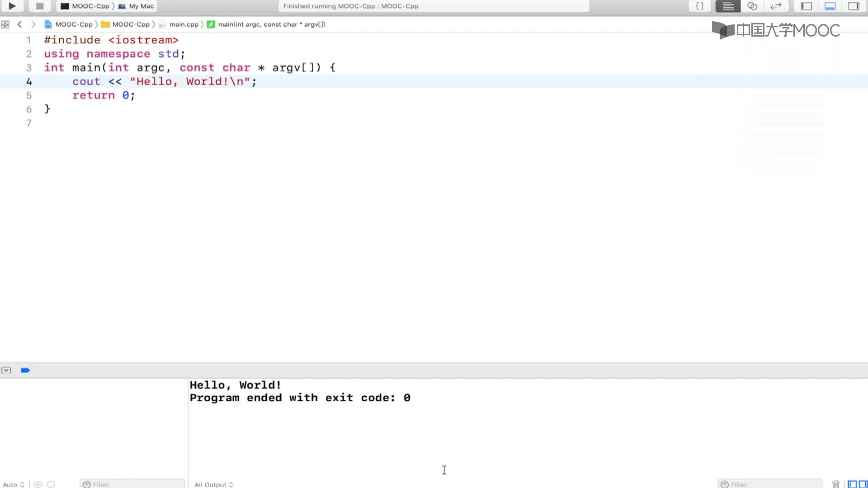
Task: Clear console with the trash icon
Action: [x=836, y=484]
